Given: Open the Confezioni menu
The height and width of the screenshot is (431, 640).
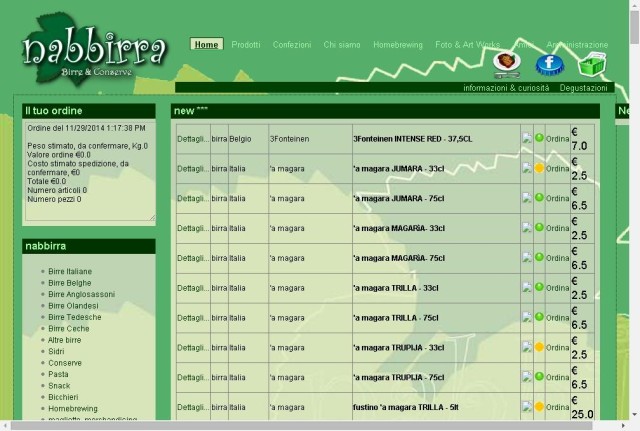Looking at the screenshot, I should click(x=292, y=44).
